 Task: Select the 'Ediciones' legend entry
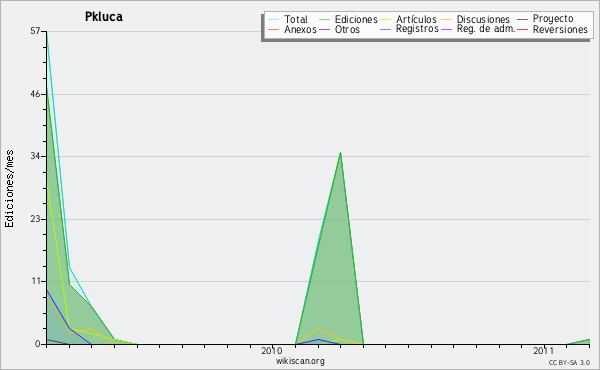click(356, 20)
